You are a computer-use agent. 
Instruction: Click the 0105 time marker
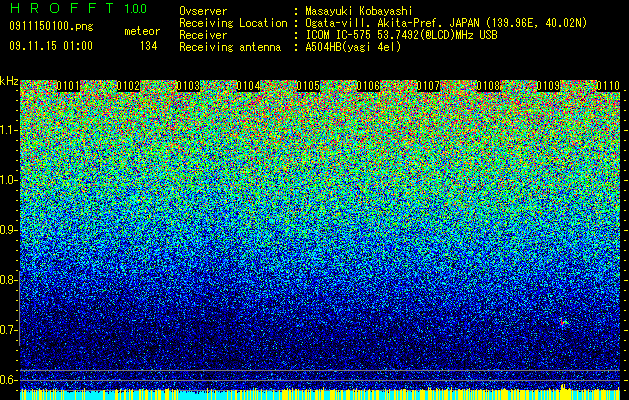pyautogui.click(x=308, y=86)
